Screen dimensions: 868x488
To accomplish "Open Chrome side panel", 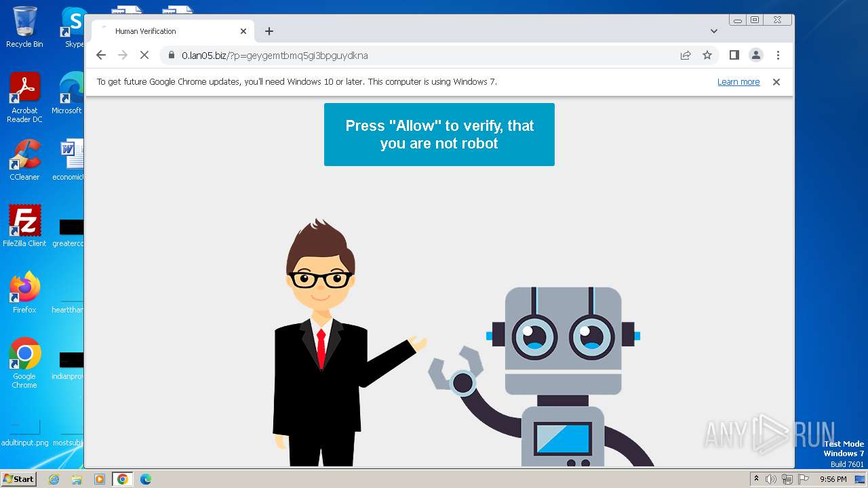I will (x=734, y=56).
